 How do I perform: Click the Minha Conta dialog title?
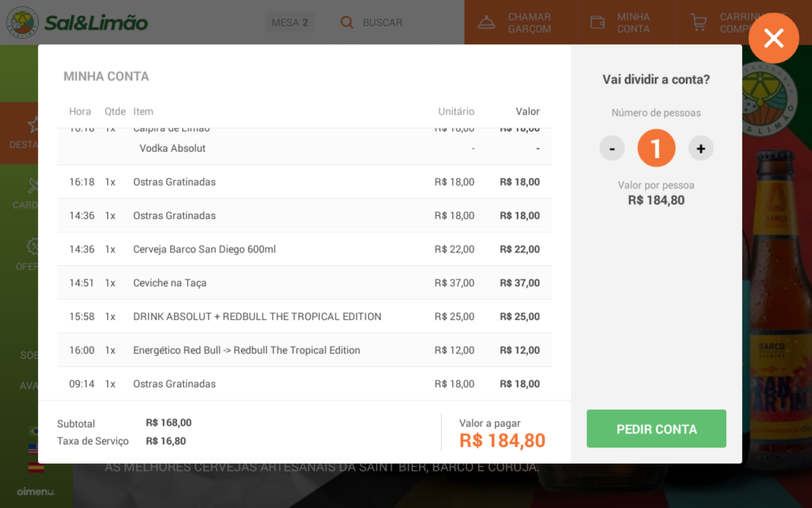pos(106,76)
